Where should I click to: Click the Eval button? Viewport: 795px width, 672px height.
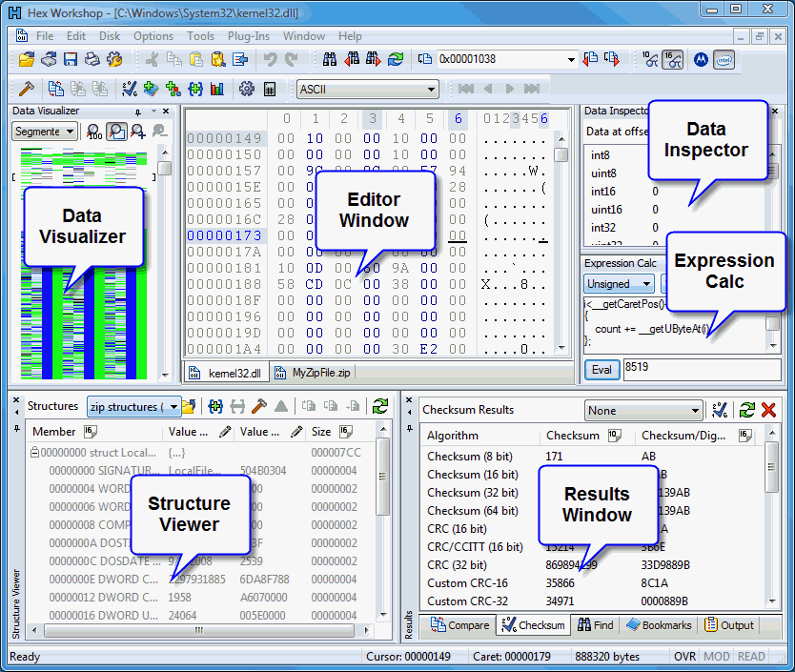point(601,370)
